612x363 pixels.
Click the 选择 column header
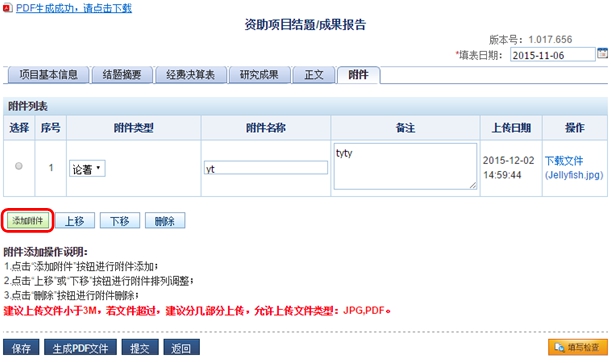pyautogui.click(x=19, y=128)
